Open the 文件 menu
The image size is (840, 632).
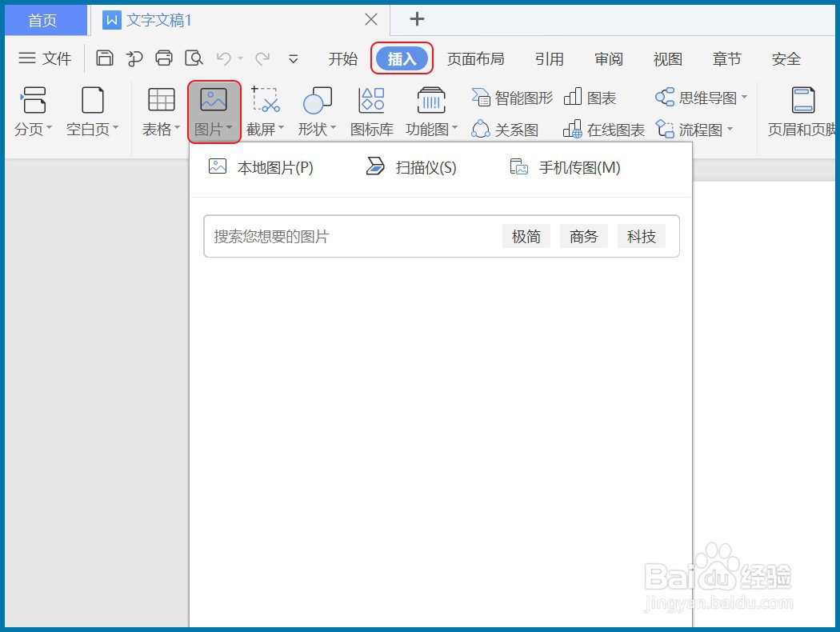(44, 58)
